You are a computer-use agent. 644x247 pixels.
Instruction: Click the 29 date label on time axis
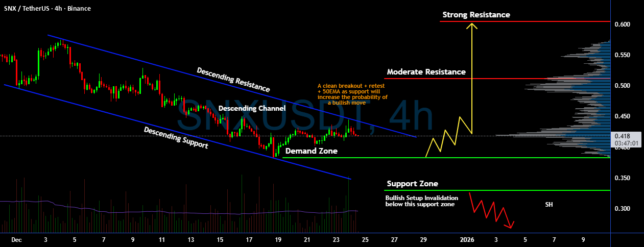point(423,239)
